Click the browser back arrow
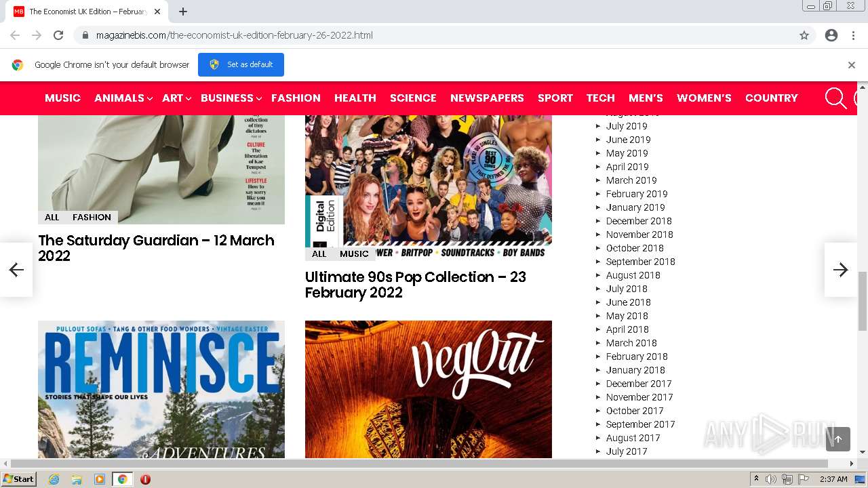 tap(15, 35)
